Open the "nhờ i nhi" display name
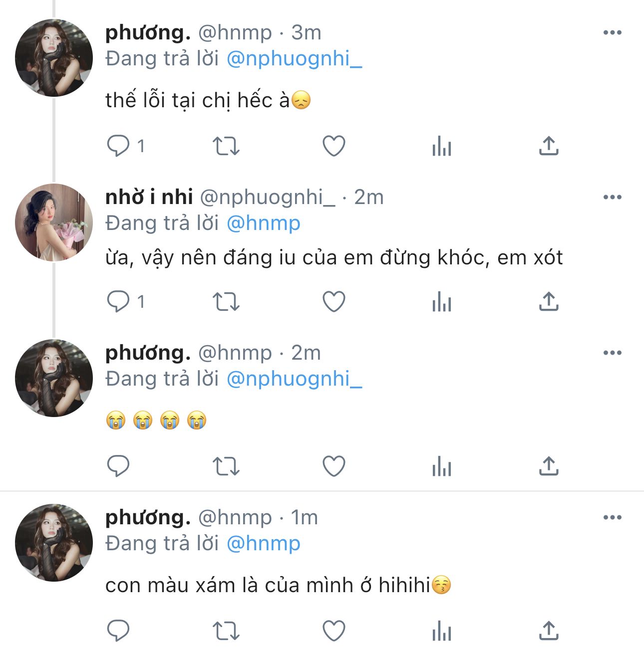Screen dimensions: 644x655 point(149,198)
